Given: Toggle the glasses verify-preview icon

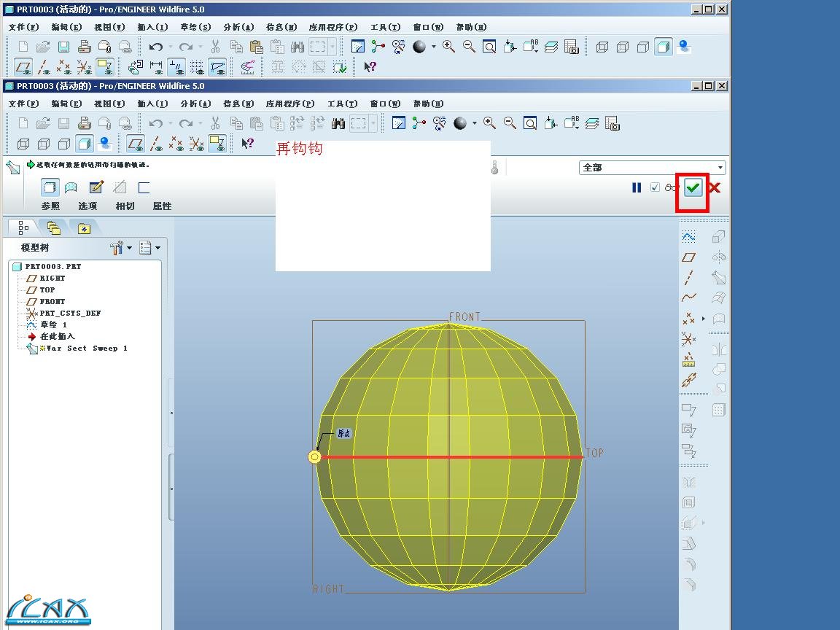Looking at the screenshot, I should (671, 188).
